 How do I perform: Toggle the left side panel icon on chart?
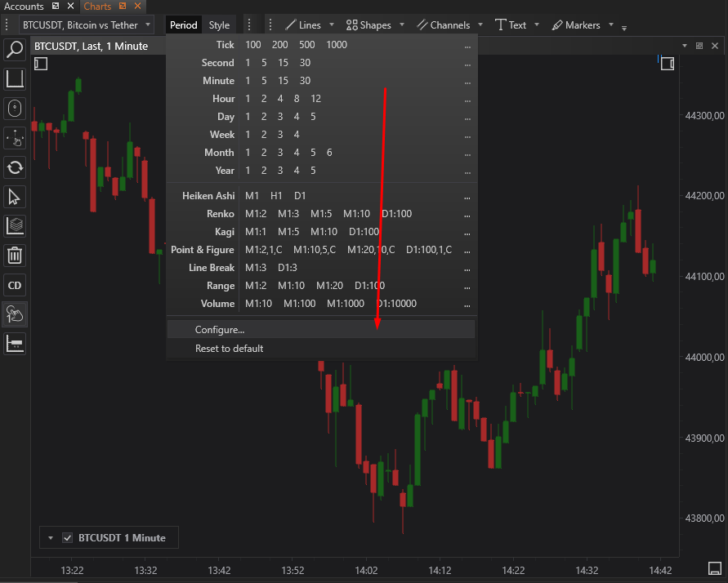41,63
